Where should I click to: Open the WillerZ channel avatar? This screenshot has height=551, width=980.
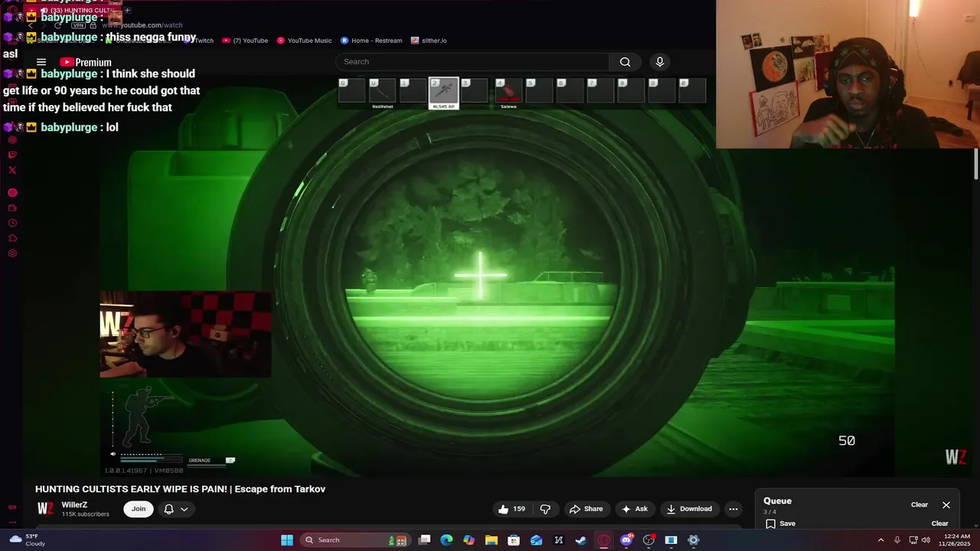pyautogui.click(x=45, y=509)
